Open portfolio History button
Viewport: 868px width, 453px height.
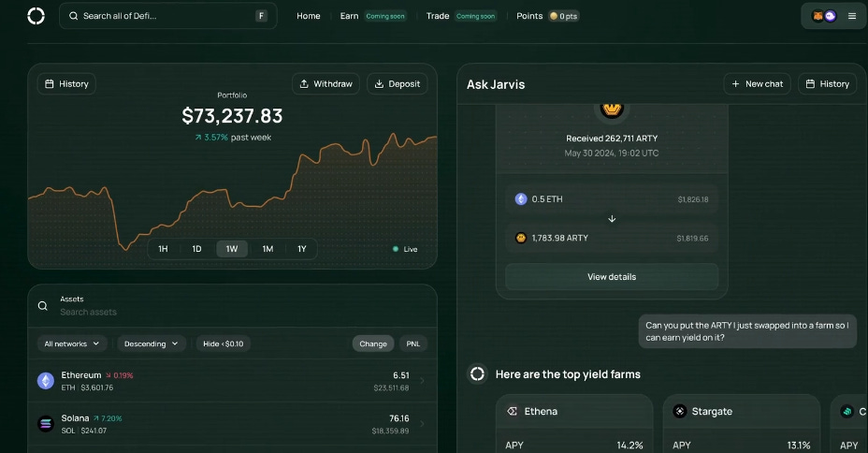66,83
